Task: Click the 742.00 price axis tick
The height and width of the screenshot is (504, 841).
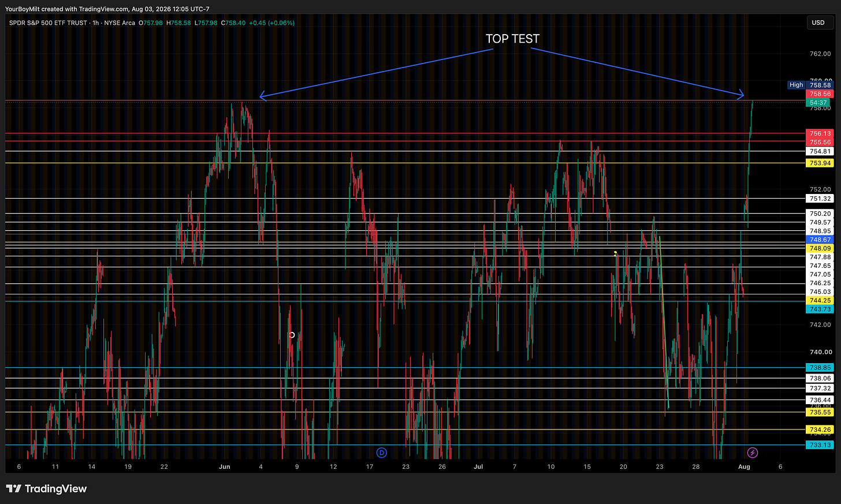Action: tap(820, 324)
